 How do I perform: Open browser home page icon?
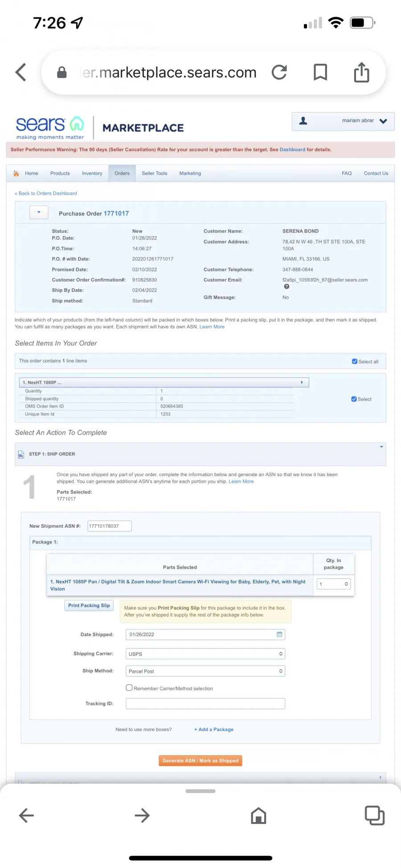click(258, 815)
